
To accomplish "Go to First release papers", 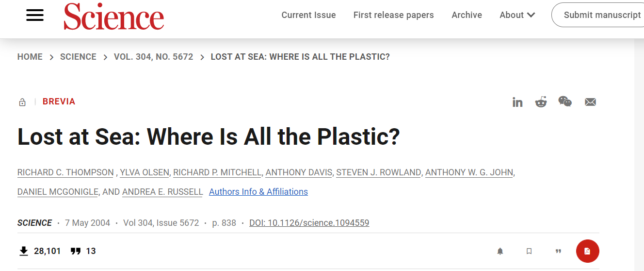I will click(x=393, y=15).
